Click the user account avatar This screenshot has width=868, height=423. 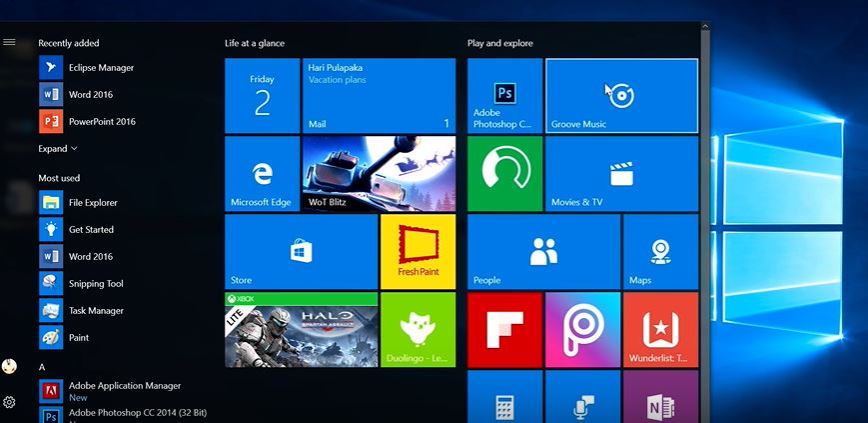pos(9,366)
